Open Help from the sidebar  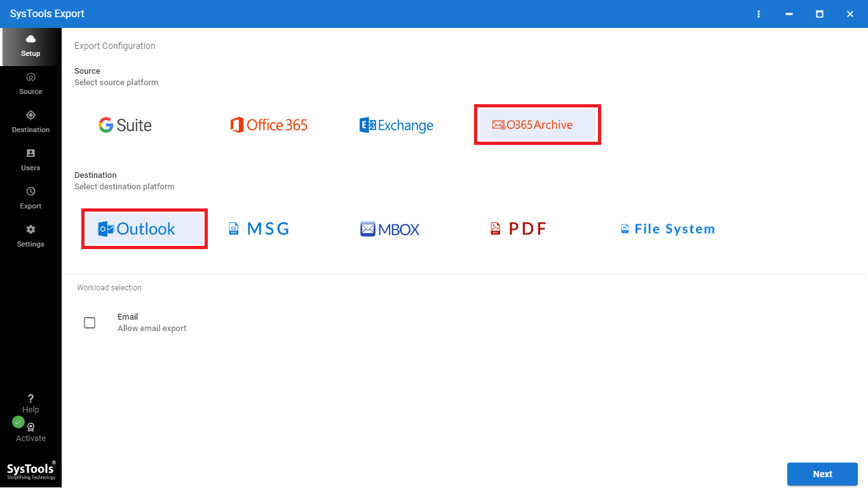(31, 404)
